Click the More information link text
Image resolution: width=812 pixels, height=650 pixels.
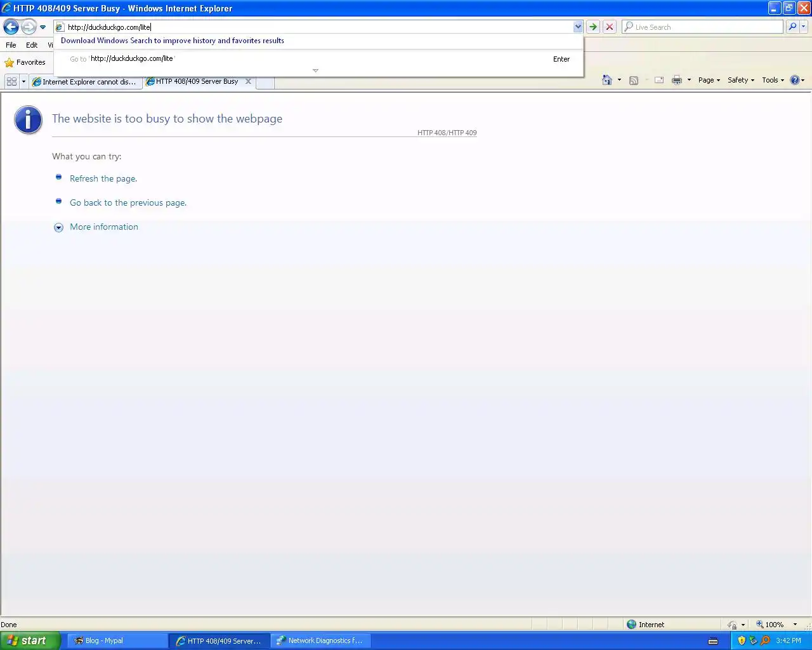104,227
